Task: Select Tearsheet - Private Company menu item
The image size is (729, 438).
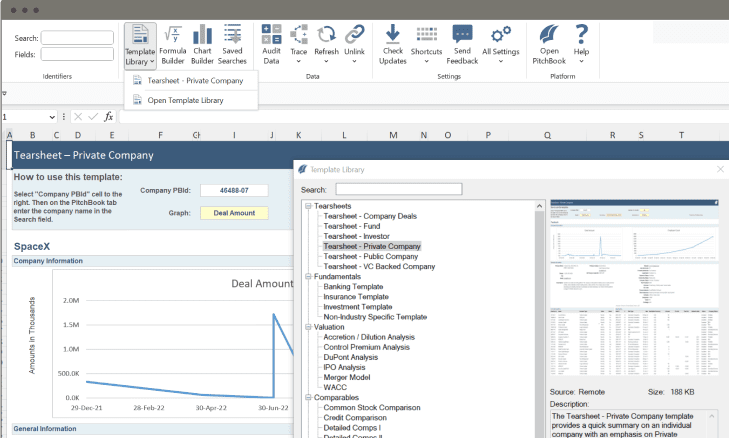Action: point(195,80)
